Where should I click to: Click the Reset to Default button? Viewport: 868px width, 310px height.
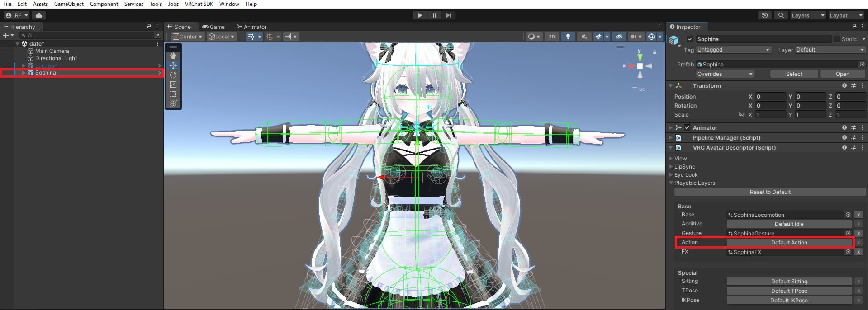(770, 192)
